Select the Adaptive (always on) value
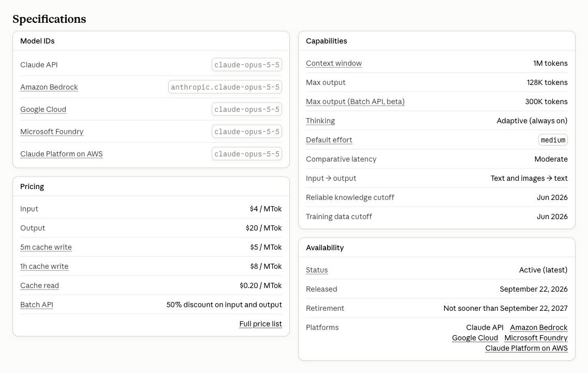Viewport: 588px width, 373px height. pyautogui.click(x=532, y=121)
